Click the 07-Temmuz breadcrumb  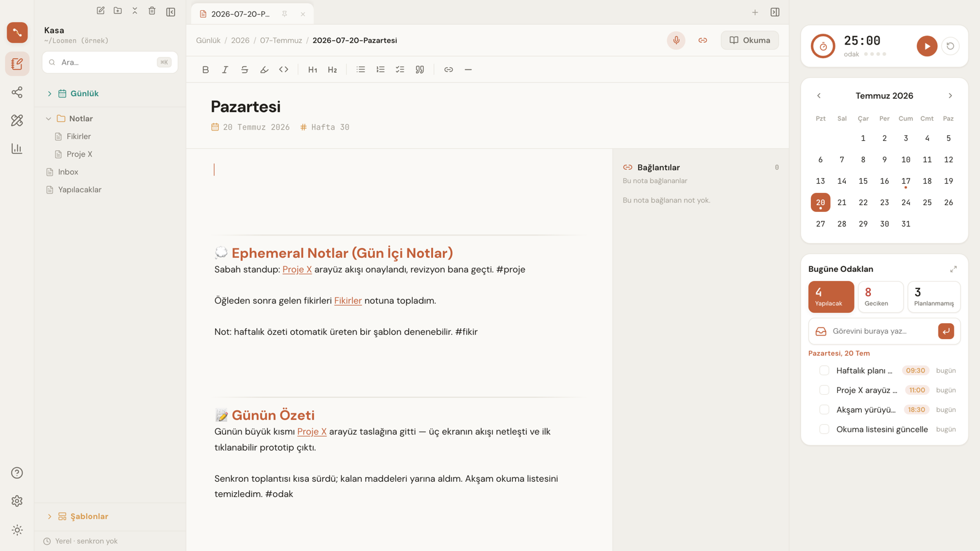(281, 40)
